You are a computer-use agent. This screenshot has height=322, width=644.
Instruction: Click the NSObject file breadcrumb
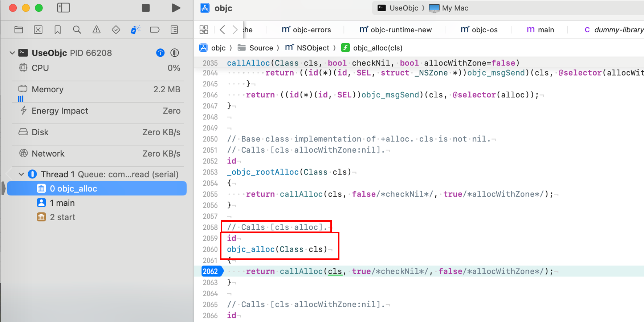point(307,48)
